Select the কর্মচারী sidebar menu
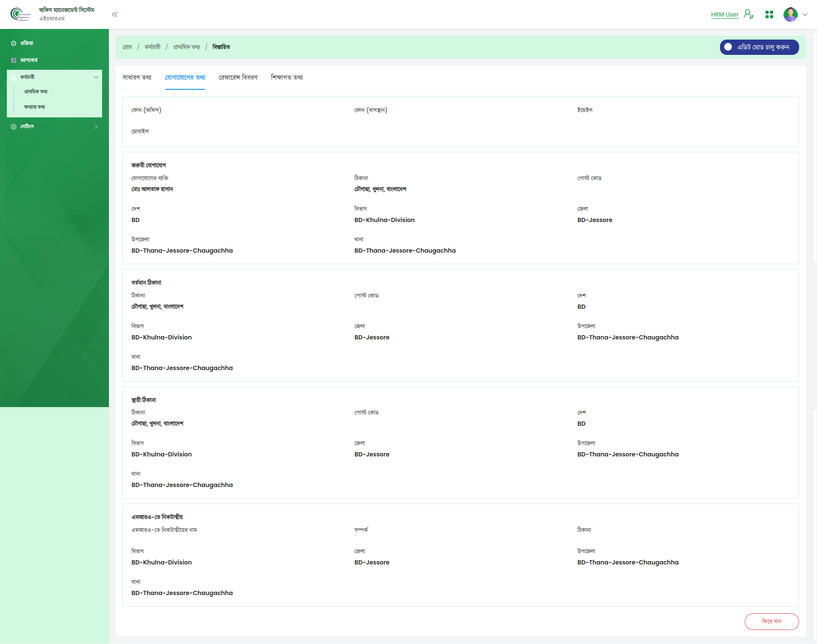The height and width of the screenshot is (644, 817). 54,77
